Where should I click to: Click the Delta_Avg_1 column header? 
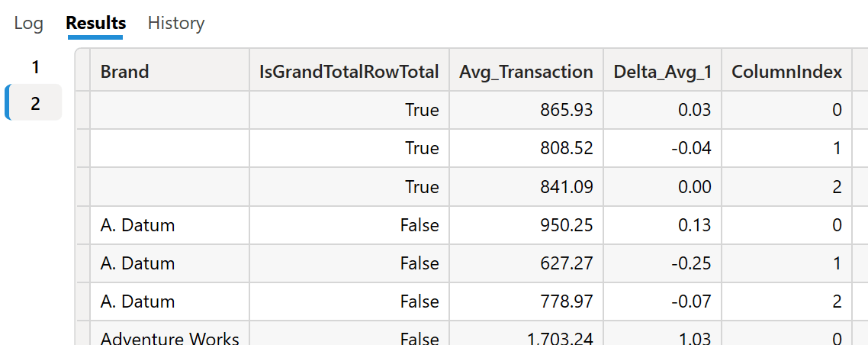click(663, 72)
